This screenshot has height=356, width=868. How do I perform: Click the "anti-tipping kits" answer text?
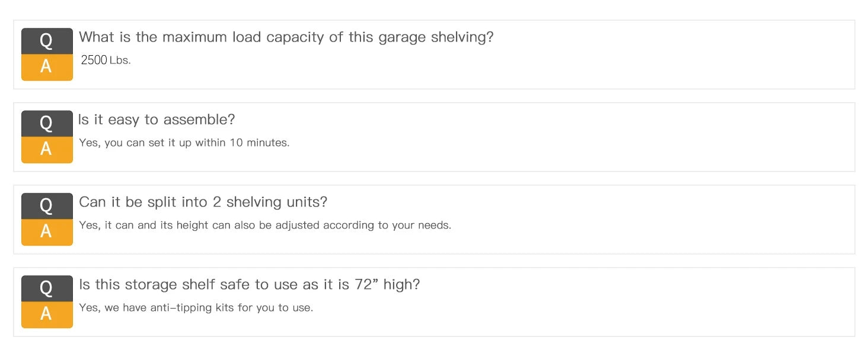[x=196, y=308]
